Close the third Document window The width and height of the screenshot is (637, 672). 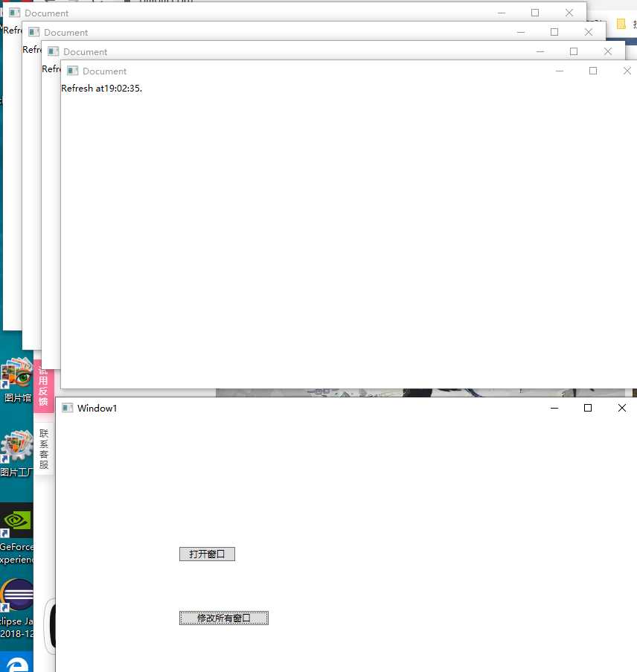[589, 32]
